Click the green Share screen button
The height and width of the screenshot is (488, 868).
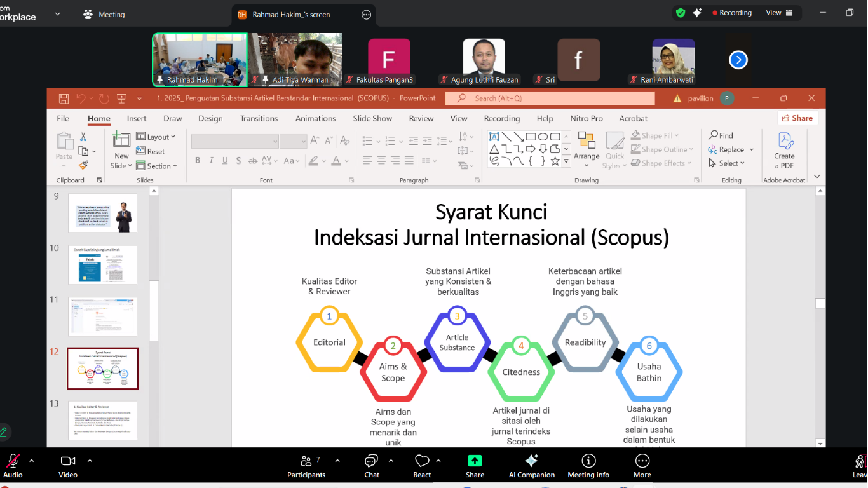click(475, 465)
